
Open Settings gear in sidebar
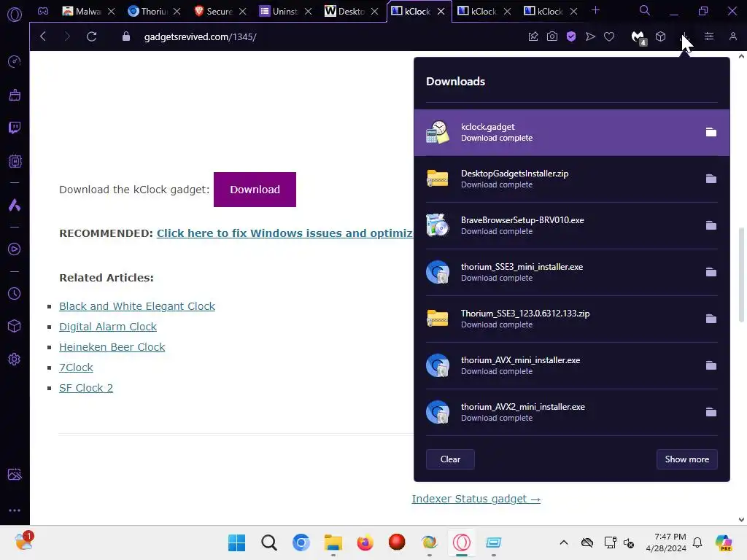click(x=15, y=359)
